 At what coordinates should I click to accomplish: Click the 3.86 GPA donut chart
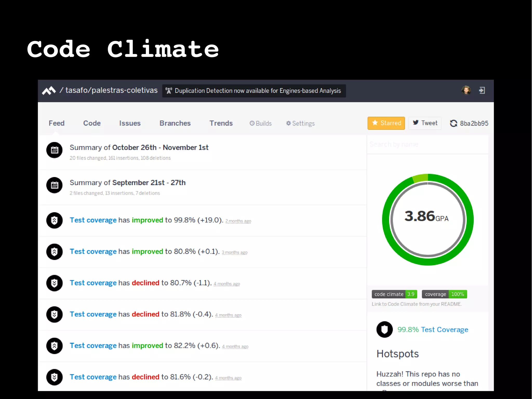[428, 220]
